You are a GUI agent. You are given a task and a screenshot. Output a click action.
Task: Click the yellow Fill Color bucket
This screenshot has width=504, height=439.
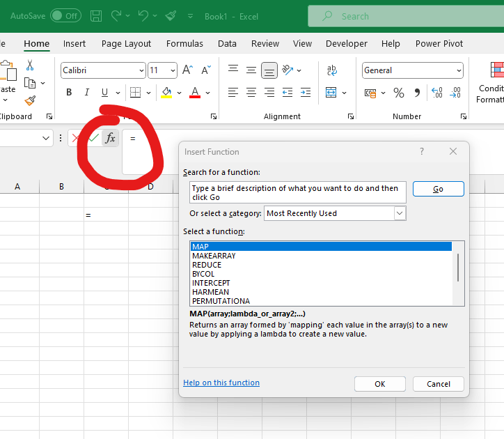click(x=166, y=93)
